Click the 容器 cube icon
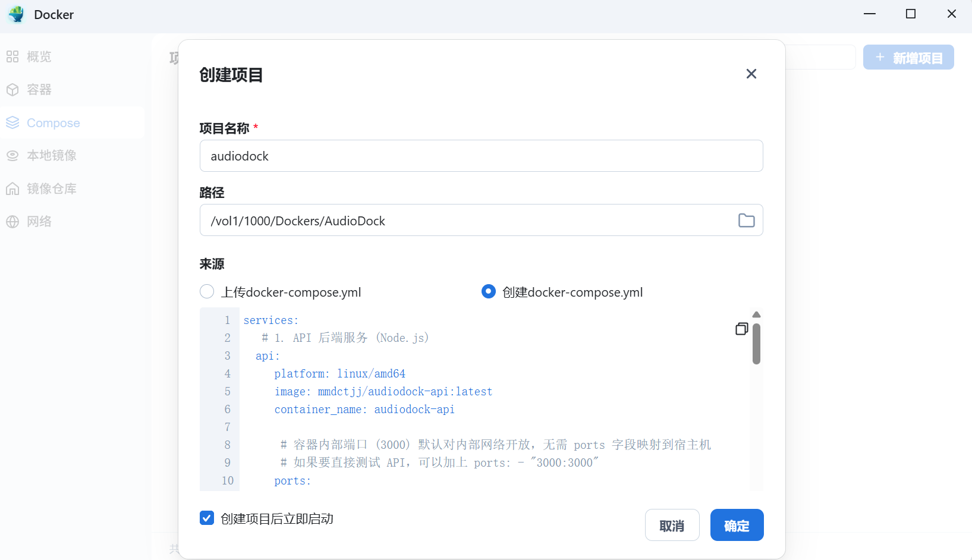The height and width of the screenshot is (560, 972). point(12,90)
